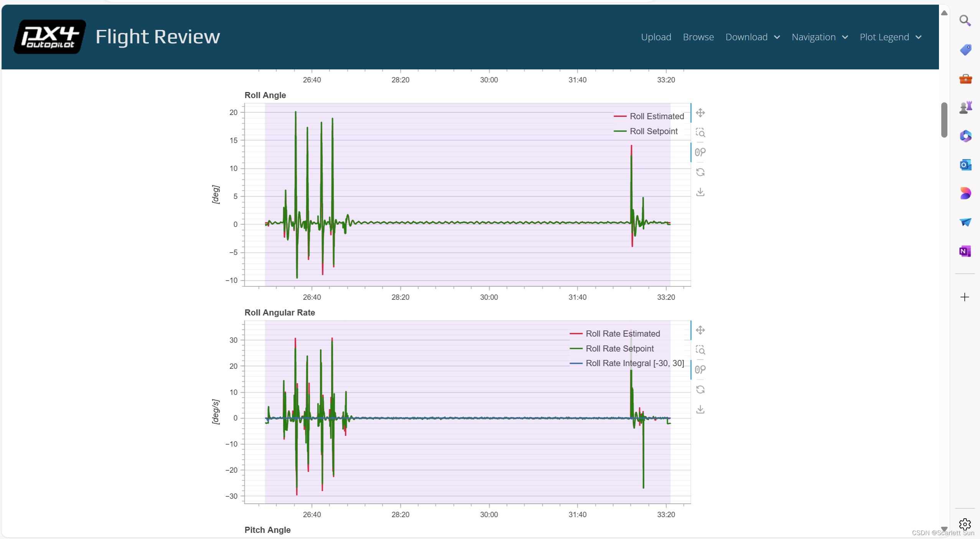Save Roll Angular Rate plot as image
The width and height of the screenshot is (980, 539).
click(x=700, y=409)
